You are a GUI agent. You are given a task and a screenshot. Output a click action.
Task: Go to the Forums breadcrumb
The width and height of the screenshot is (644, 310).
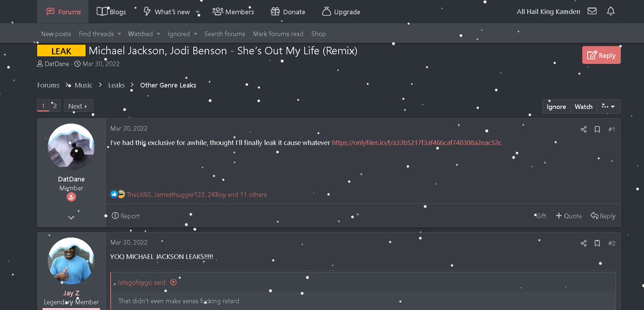pos(48,85)
